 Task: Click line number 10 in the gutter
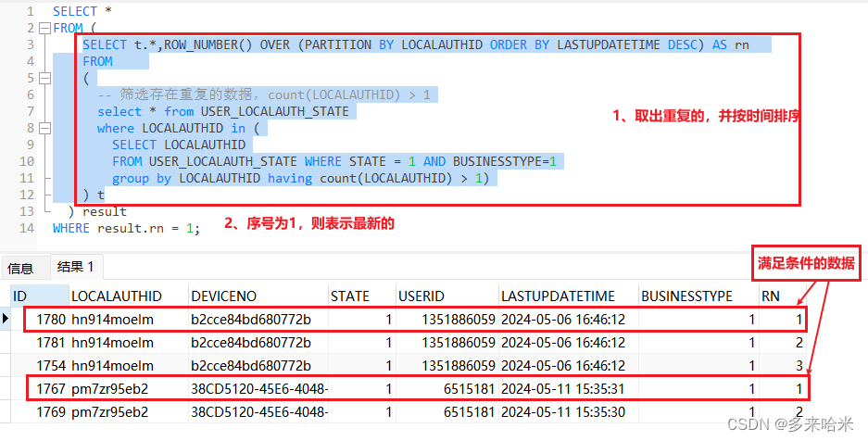pos(27,161)
